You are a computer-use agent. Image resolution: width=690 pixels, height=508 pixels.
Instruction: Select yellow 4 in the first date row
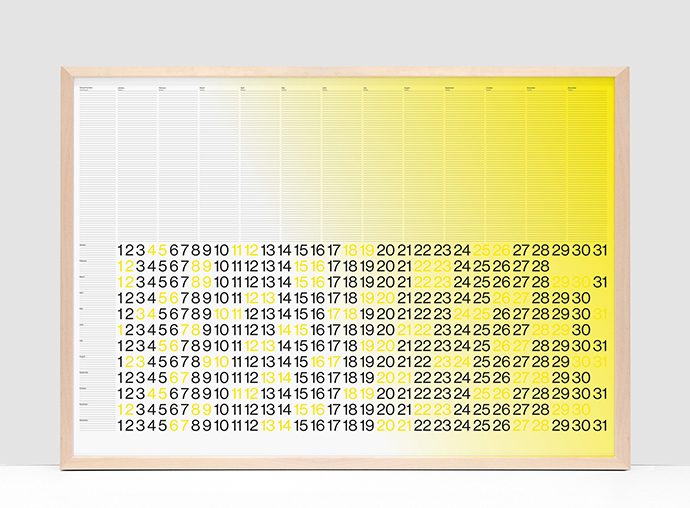151,250
